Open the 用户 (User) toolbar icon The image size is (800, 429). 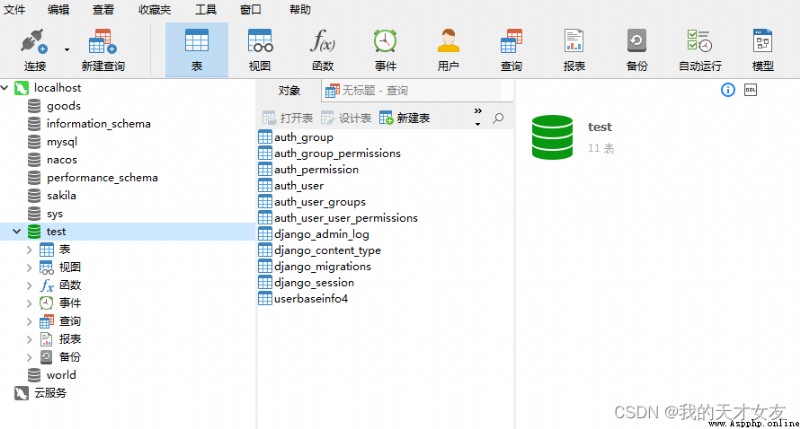(448, 49)
